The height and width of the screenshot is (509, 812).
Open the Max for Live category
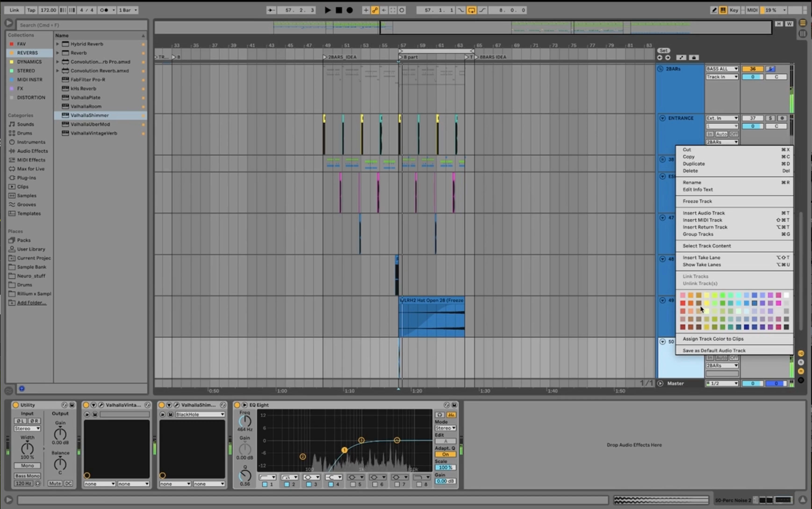click(31, 169)
